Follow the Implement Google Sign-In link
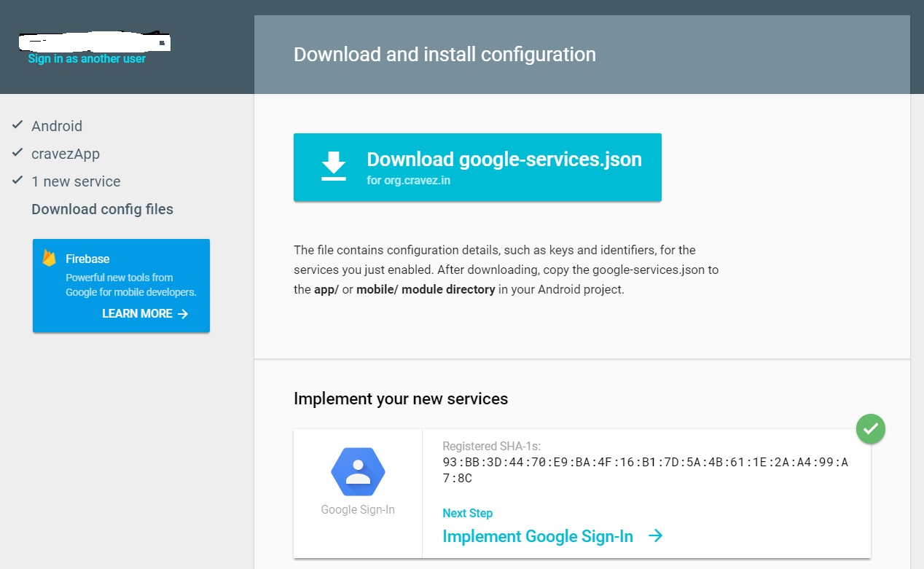The image size is (924, 569). (x=538, y=536)
